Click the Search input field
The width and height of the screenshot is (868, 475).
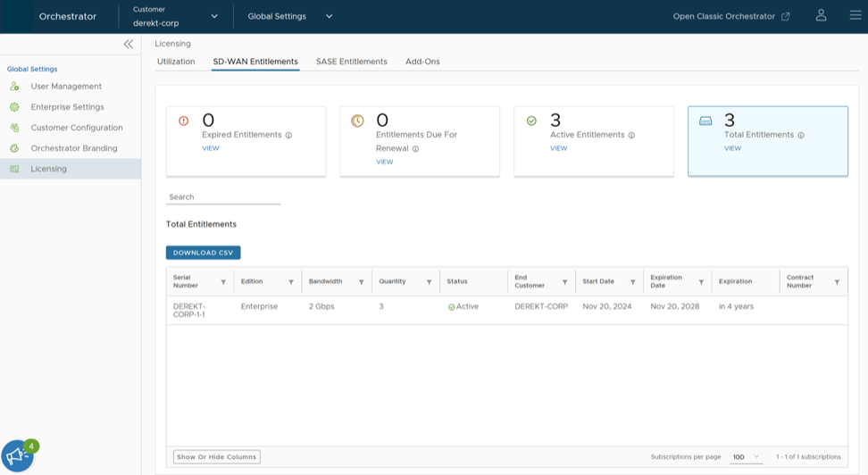223,197
